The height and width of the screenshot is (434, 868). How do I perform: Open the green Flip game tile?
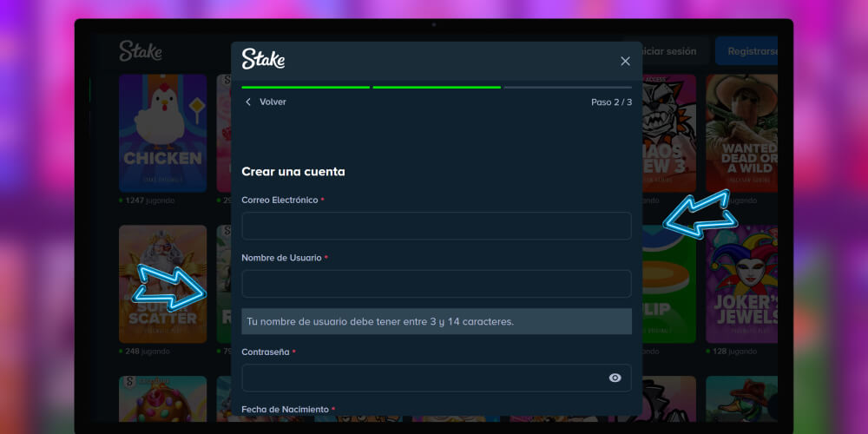point(669,283)
